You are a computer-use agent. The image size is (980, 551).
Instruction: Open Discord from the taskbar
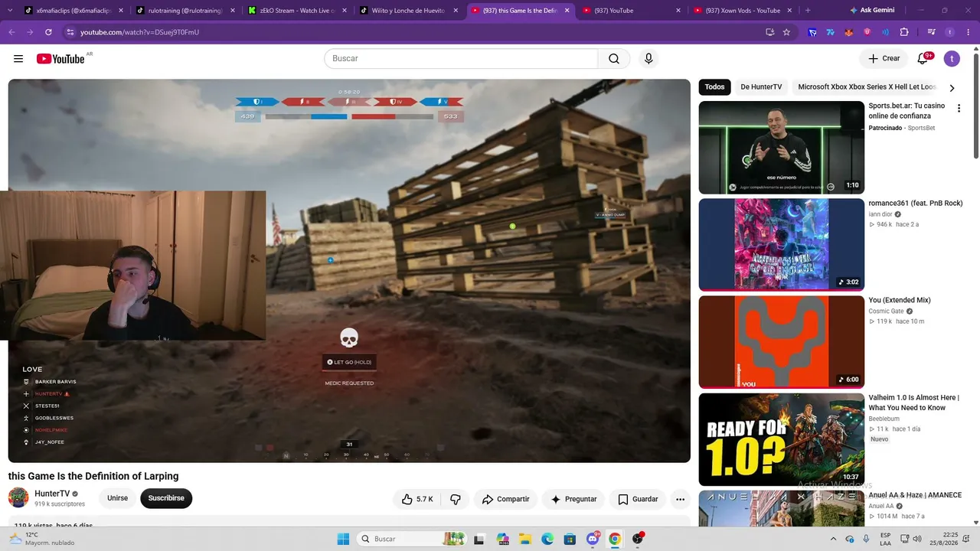(x=593, y=539)
